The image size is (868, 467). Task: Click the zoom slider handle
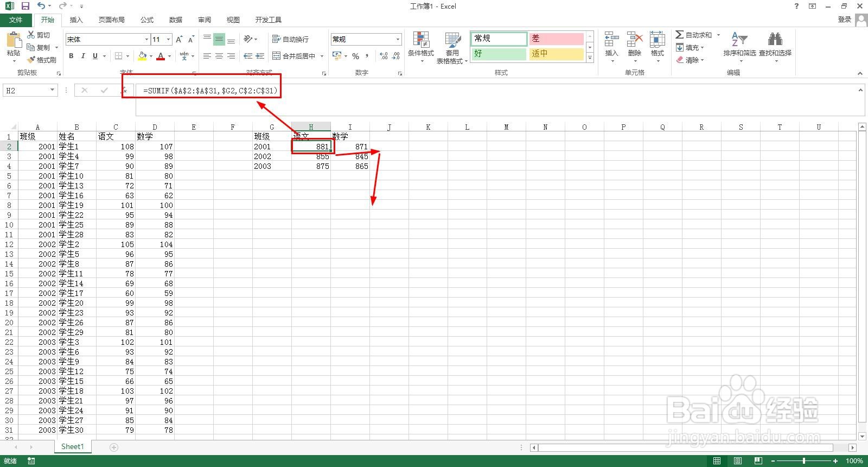click(804, 461)
